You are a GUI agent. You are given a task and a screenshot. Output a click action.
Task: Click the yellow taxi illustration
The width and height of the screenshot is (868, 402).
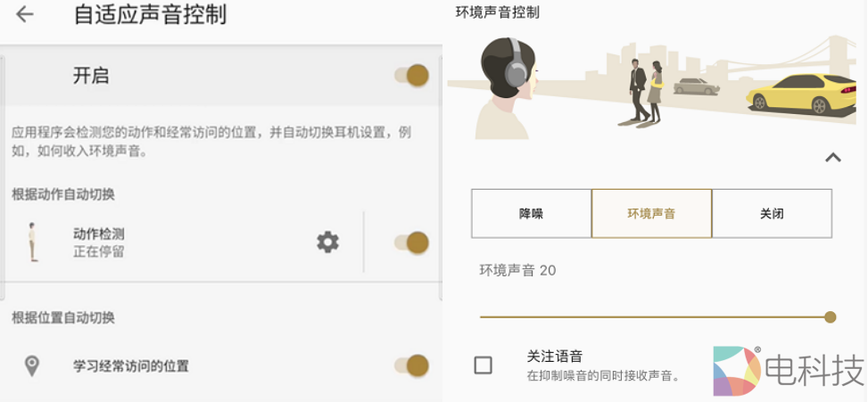pos(801,94)
